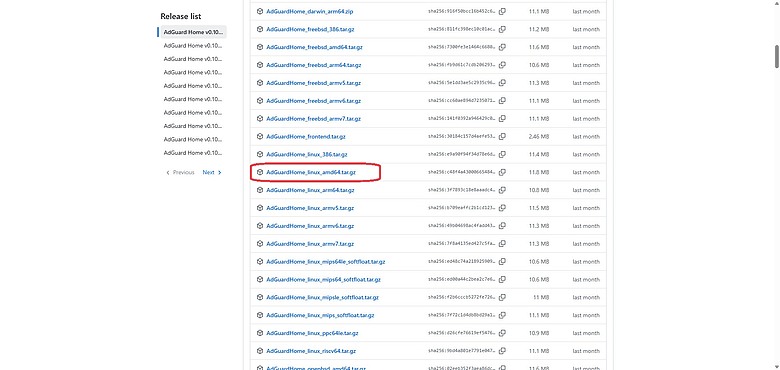The width and height of the screenshot is (780, 370).
Task: Go to Next page of release list
Action: [x=212, y=173]
